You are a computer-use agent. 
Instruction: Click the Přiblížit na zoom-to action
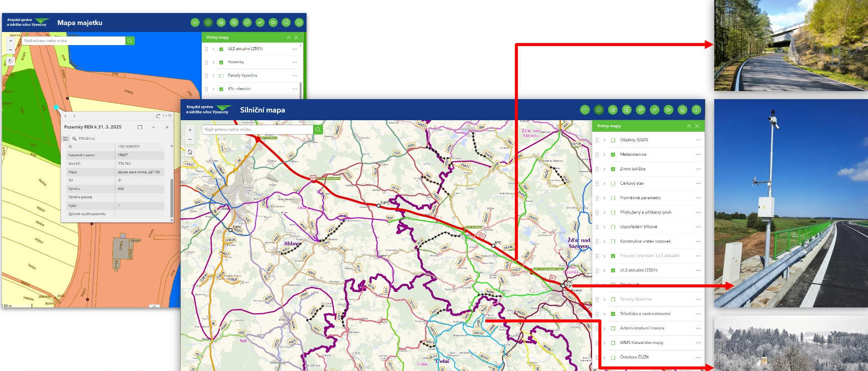click(84, 139)
